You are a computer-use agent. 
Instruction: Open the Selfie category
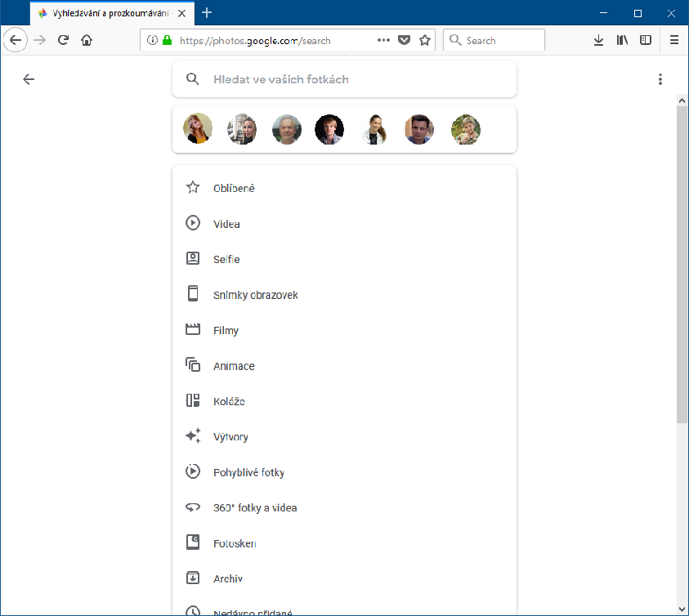pyautogui.click(x=226, y=259)
